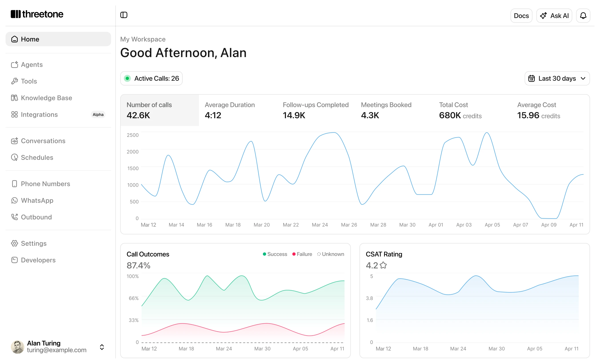Click the Outbound phone icon

click(14, 217)
